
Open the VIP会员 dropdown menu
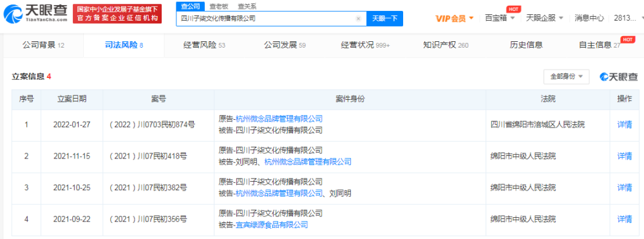(455, 18)
